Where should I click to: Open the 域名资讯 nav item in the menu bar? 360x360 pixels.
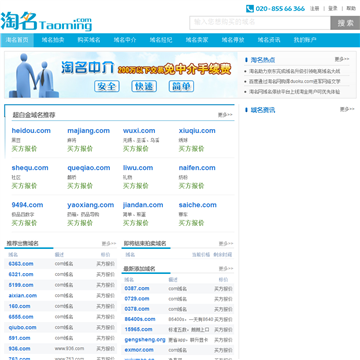[x=269, y=40]
